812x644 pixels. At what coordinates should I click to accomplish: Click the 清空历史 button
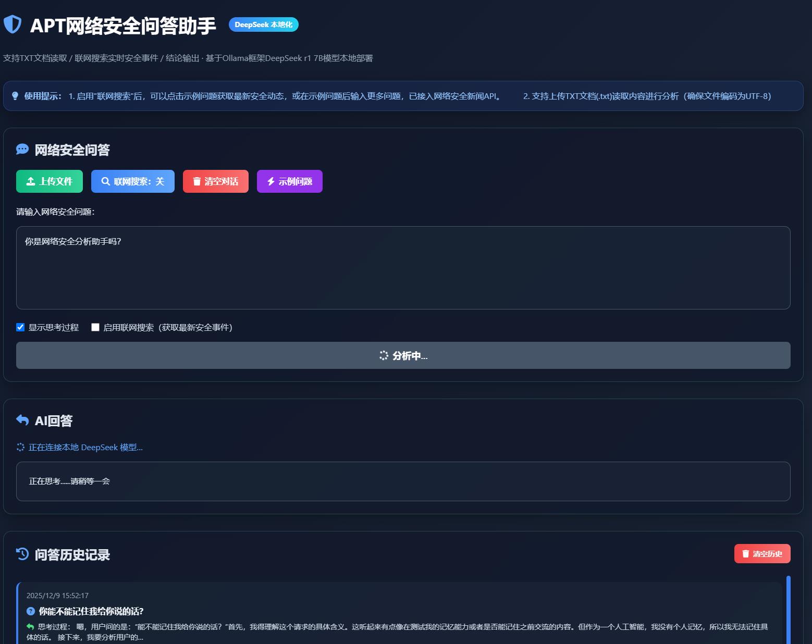pos(761,554)
